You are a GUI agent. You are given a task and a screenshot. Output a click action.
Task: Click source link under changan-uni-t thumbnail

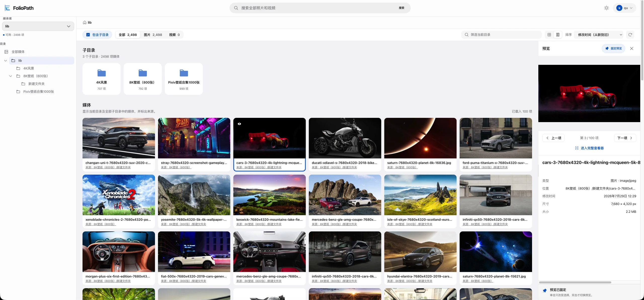108,168
